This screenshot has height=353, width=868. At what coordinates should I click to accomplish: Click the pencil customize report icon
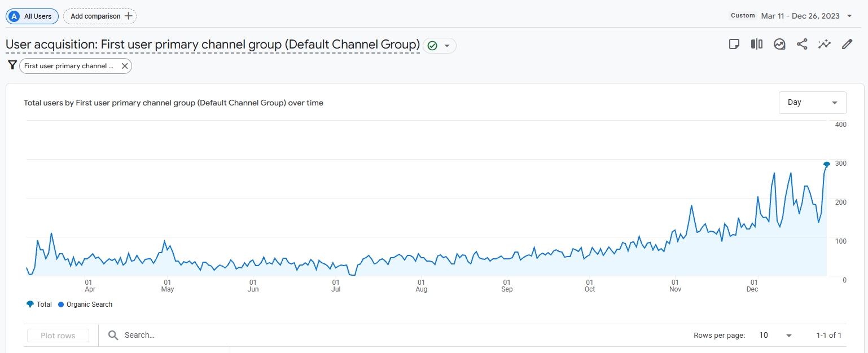coord(847,45)
